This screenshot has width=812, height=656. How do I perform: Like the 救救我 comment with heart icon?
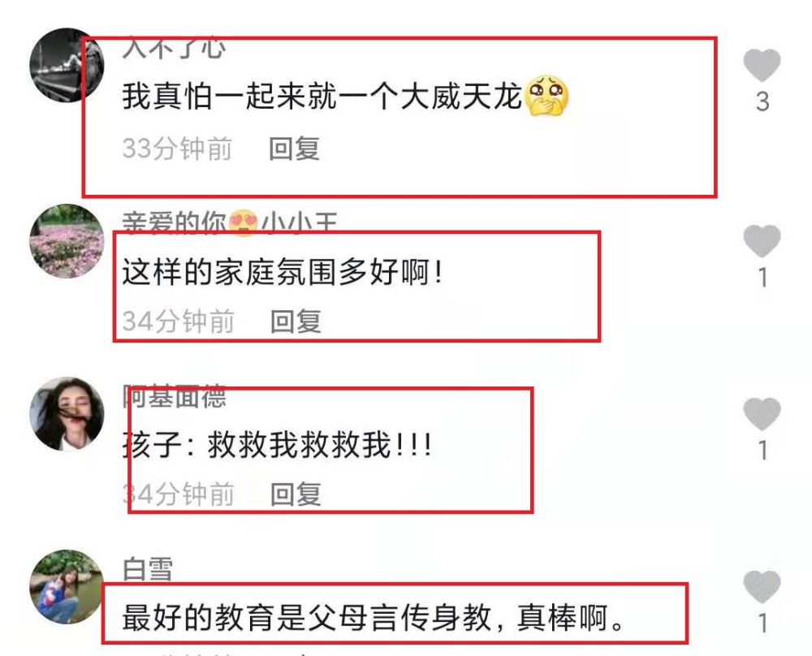[x=762, y=414]
